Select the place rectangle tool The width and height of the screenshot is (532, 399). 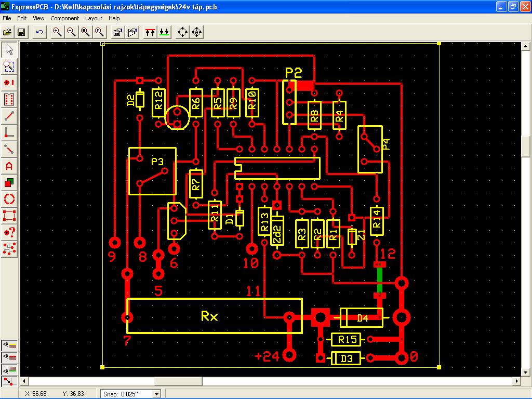[9, 216]
